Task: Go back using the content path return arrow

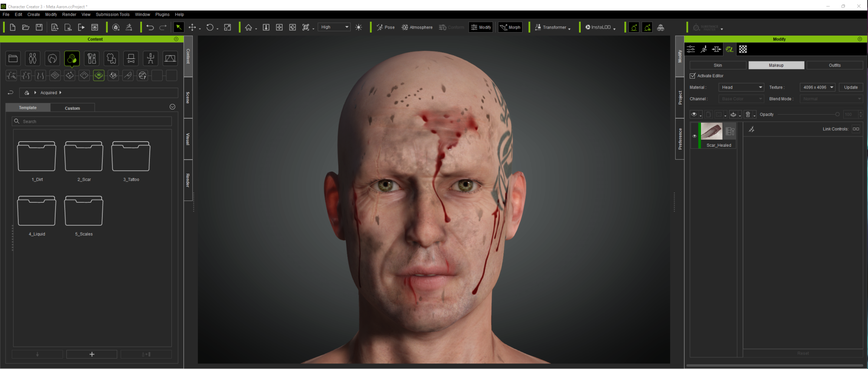Action: 10,92
